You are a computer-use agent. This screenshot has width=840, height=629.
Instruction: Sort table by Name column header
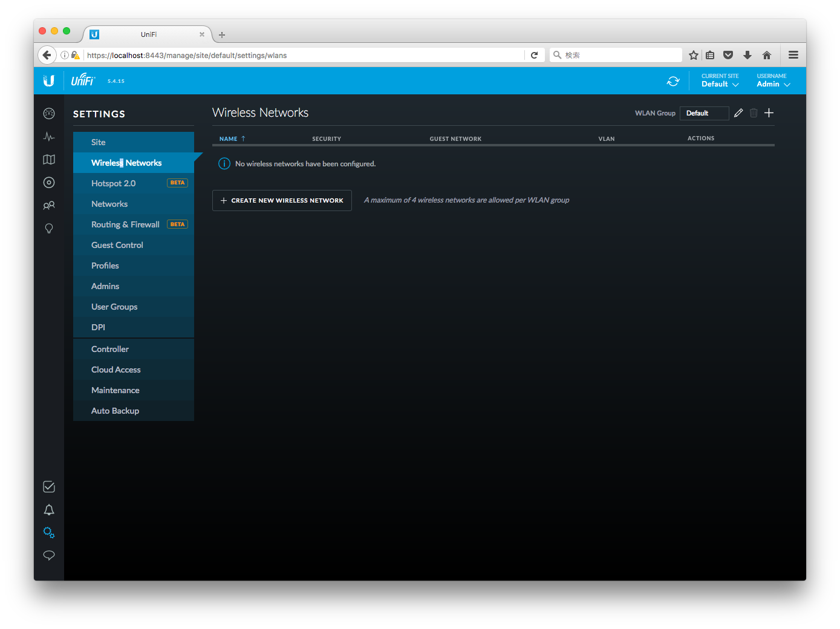232,139
